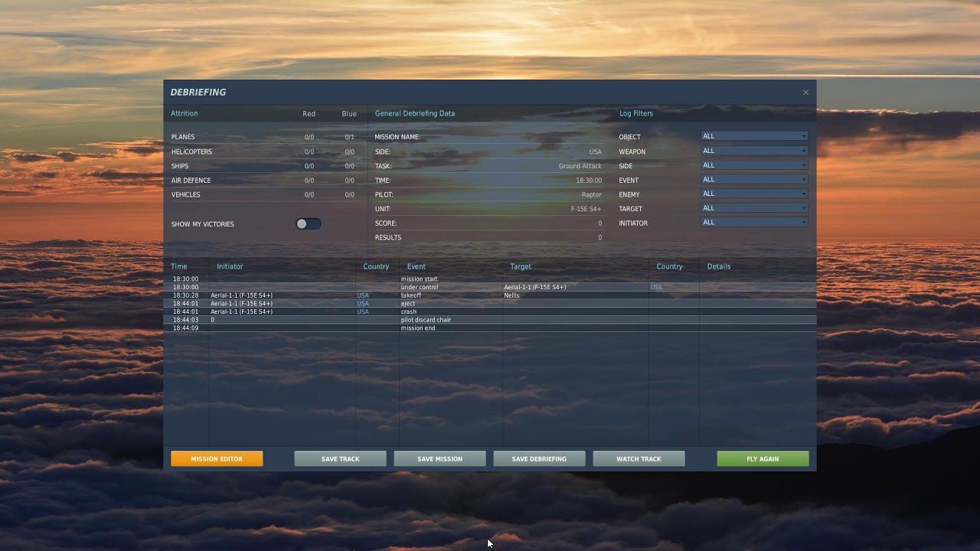Expand the SIDE log filter dropdown
980x551 pixels.
pos(754,165)
